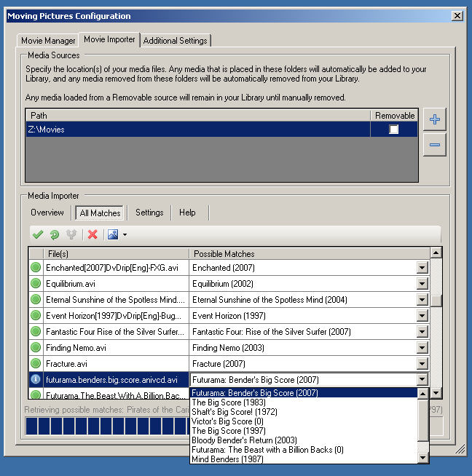Open the Additional Settings tab
The height and width of the screenshot is (476, 472).
click(176, 41)
